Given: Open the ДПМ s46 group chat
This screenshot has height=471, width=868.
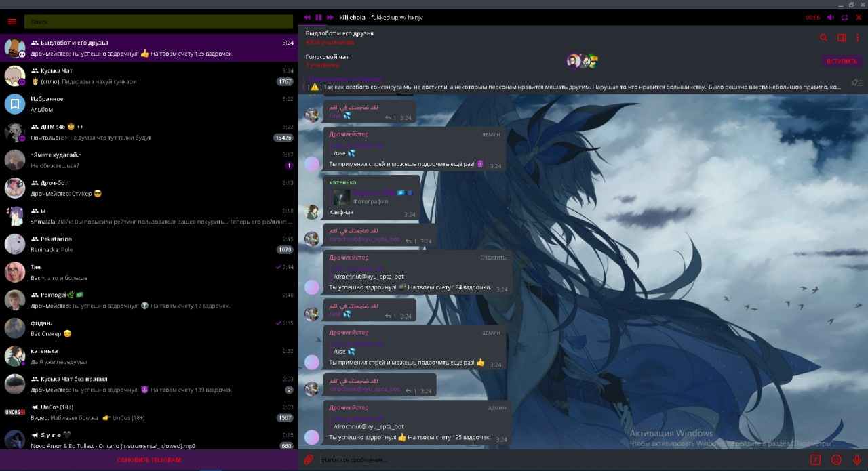Looking at the screenshot, I should point(149,132).
